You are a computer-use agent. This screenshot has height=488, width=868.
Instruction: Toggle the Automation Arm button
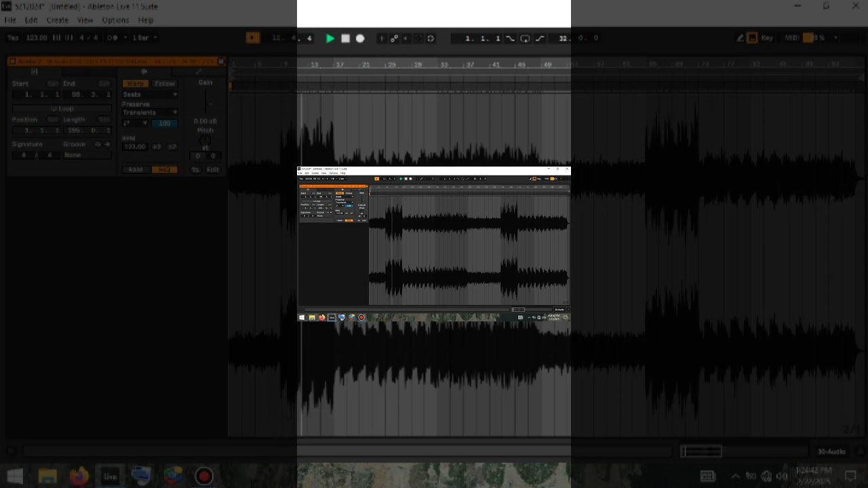pos(394,39)
